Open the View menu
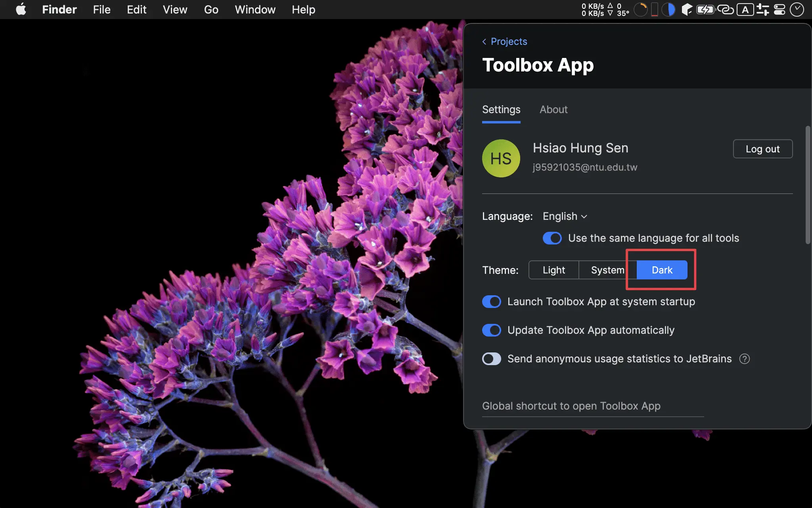 click(175, 10)
